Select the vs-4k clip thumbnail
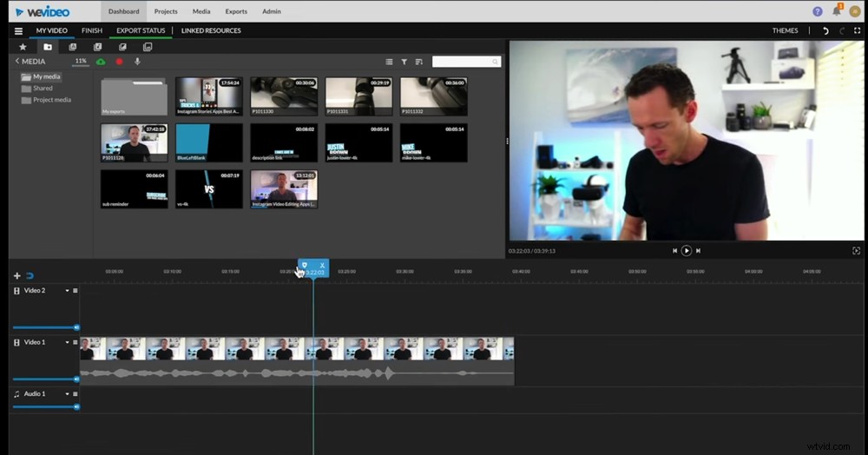Screen dimensions: 868x455 (208, 189)
